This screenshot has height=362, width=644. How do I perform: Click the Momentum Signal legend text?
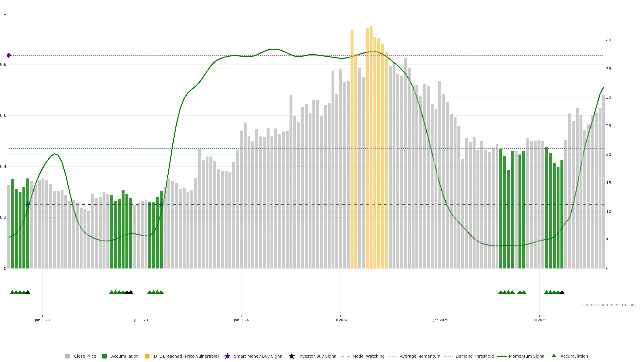click(527, 356)
